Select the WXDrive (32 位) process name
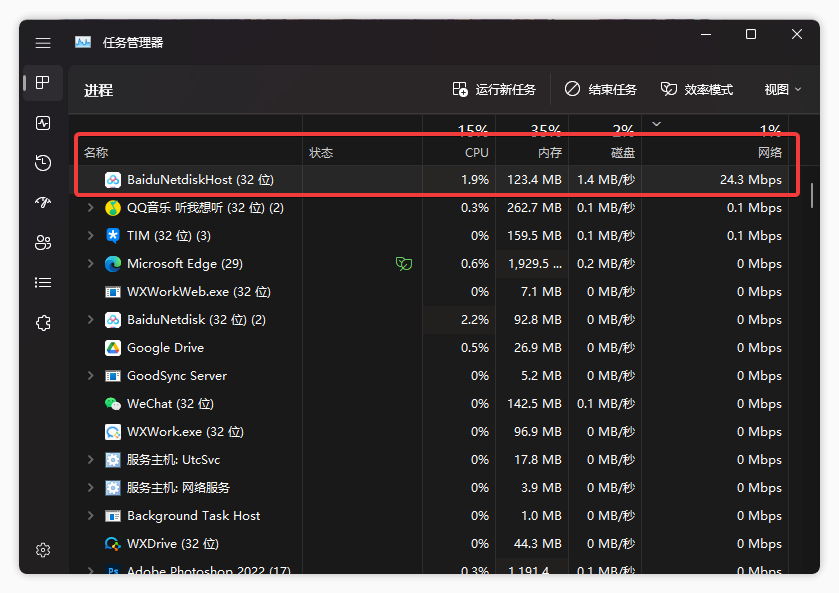839x593 pixels. click(x=173, y=544)
